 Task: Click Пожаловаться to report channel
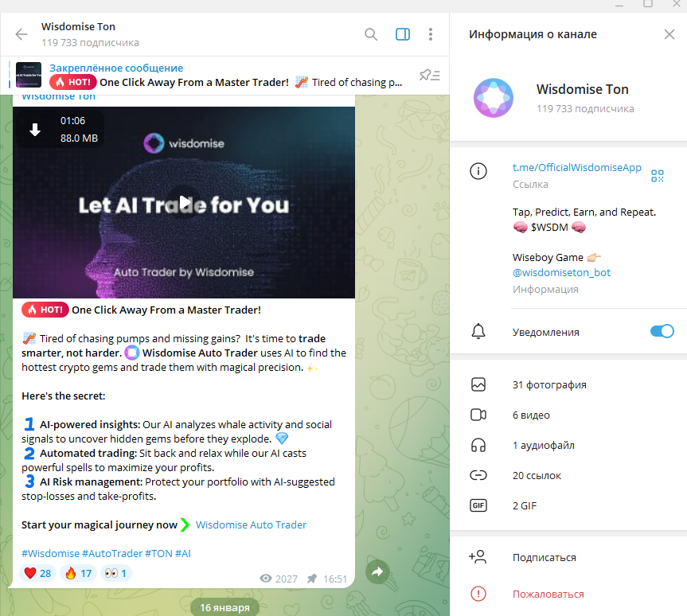[x=548, y=594]
